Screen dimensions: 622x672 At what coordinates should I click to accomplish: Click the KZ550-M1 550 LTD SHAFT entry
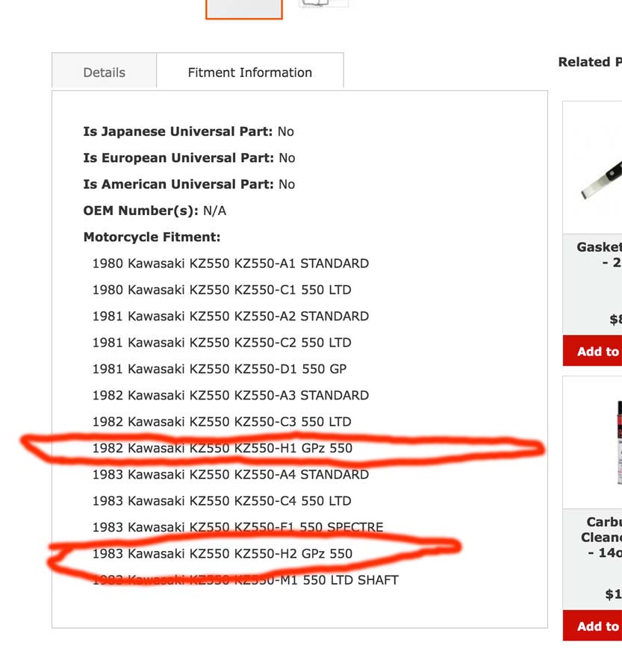[245, 580]
